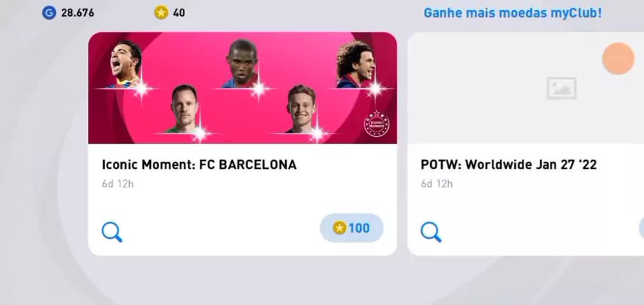Viewport: 644px width, 305px height.
Task: Spin Iconic Moment box for 100 coins
Action: [351, 228]
